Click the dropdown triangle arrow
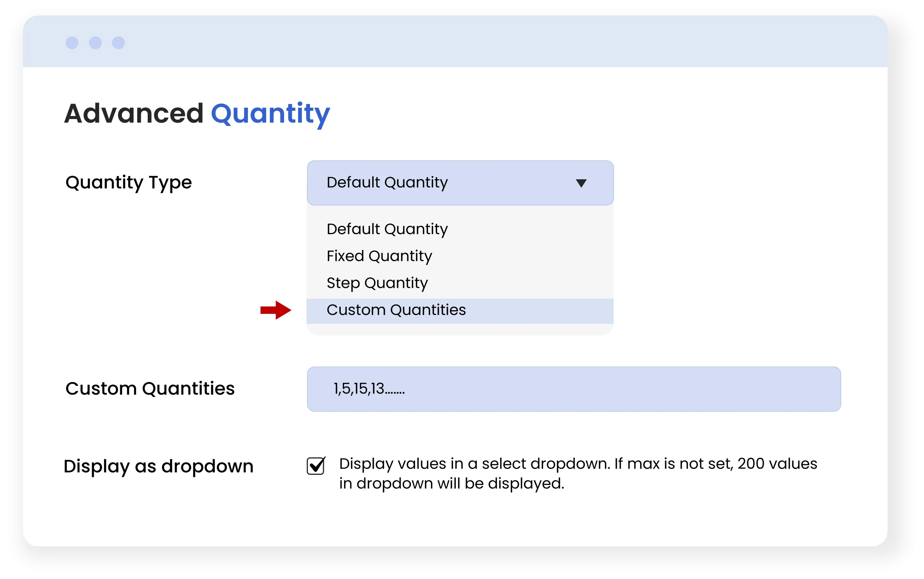Screen dimensions: 924x579 pos(581,183)
